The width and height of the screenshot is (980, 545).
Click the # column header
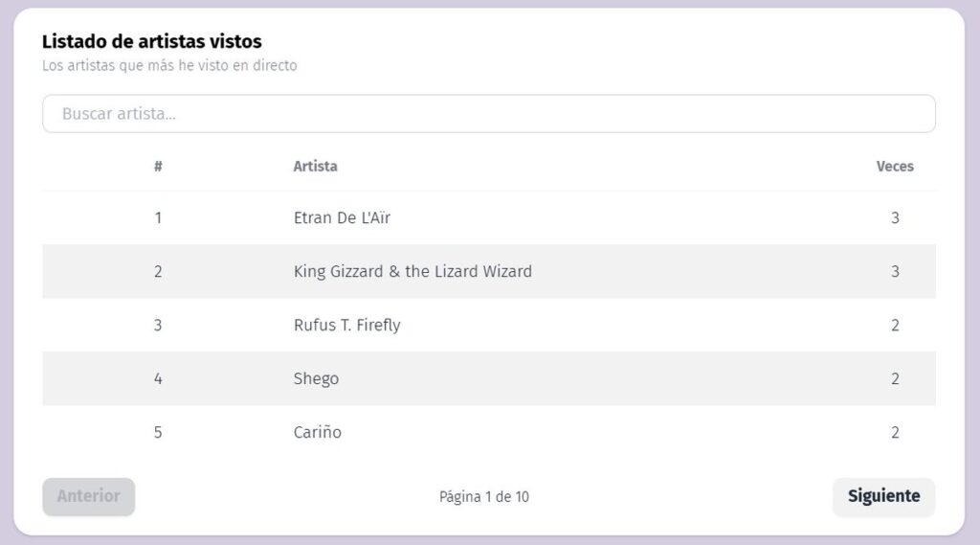[158, 167]
